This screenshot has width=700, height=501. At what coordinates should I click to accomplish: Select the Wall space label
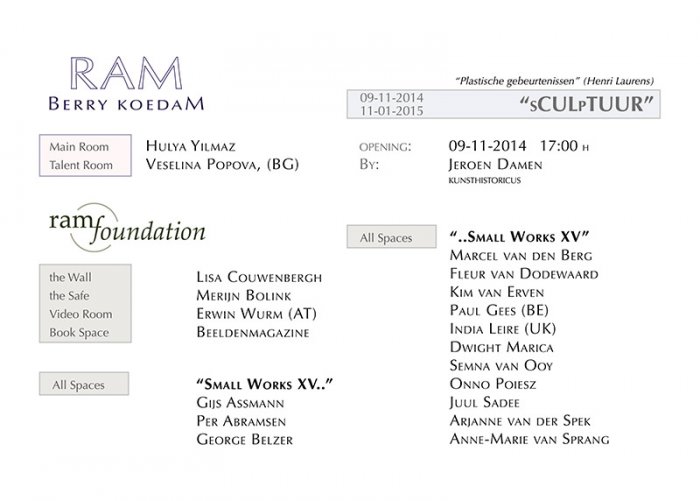tap(70, 277)
